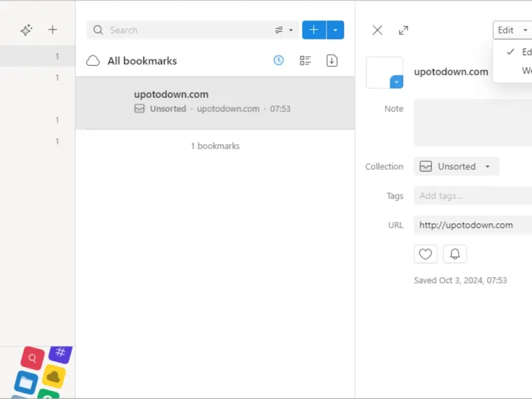Change the list view layout icon
This screenshot has height=399, width=532.
pos(305,61)
